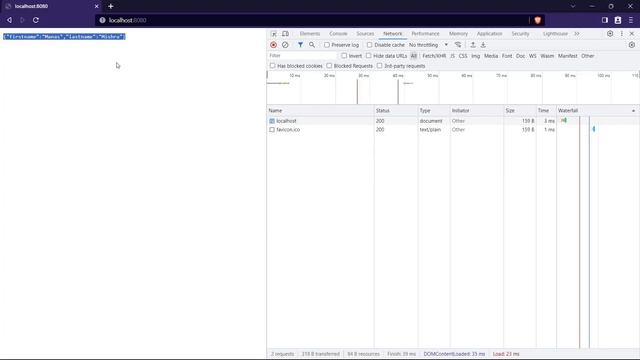Toggle the browser sidebar panel icon
The height and width of the screenshot is (360, 640).
(605, 20)
